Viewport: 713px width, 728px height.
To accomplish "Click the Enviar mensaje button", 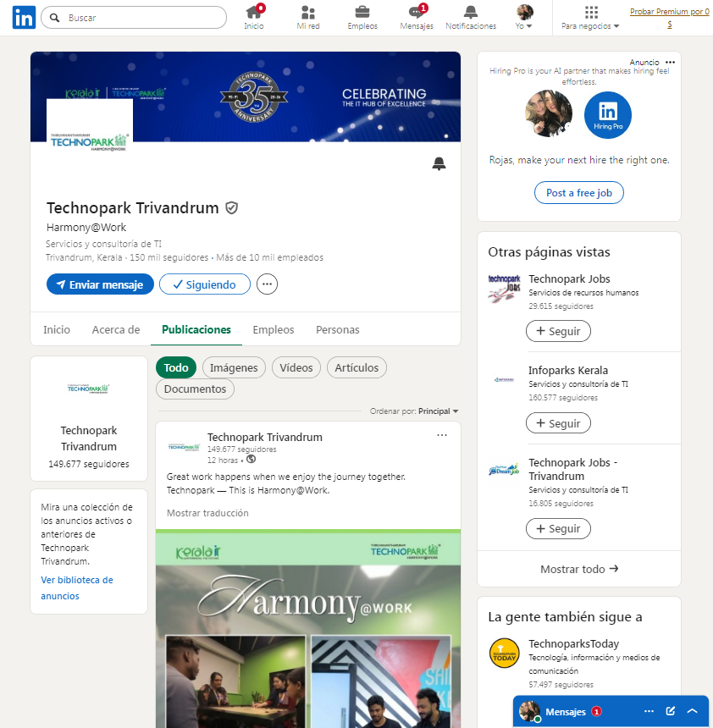I will click(x=100, y=284).
